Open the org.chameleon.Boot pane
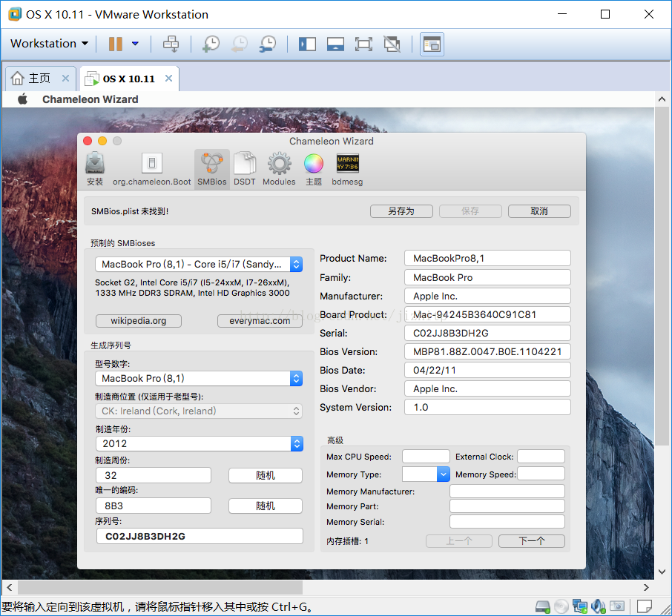Screen dimensions: 672x616 [152, 169]
